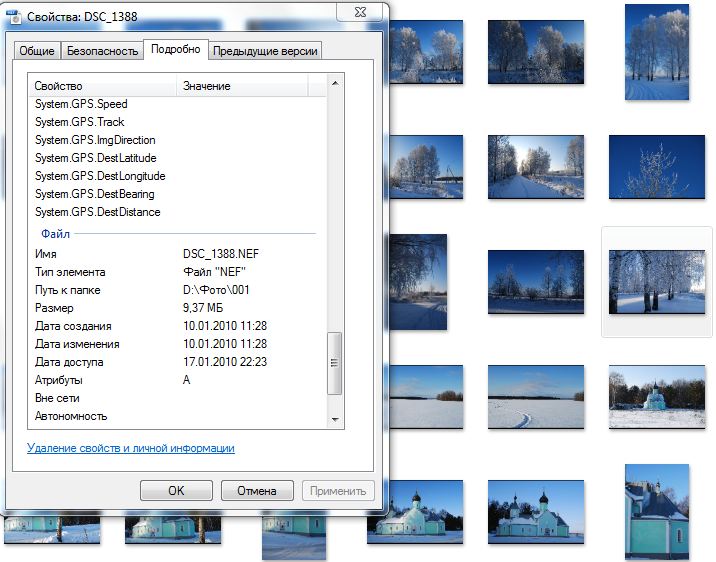
Task: Select the System.GPS.DestDistance property
Action: tap(178, 212)
